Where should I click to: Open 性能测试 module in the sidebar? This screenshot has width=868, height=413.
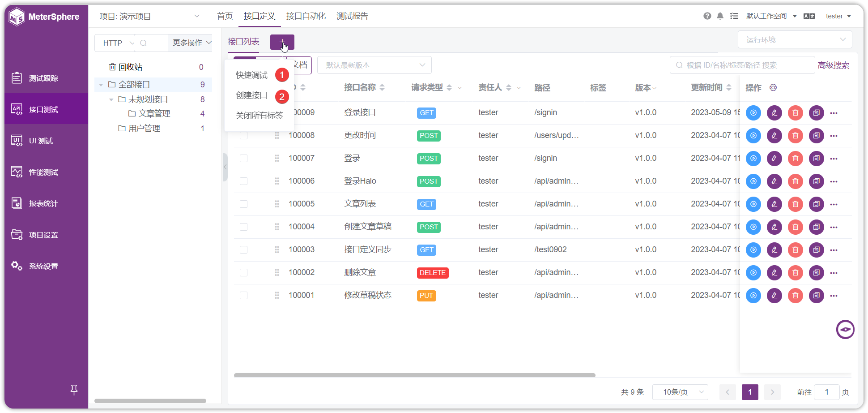[x=44, y=172]
